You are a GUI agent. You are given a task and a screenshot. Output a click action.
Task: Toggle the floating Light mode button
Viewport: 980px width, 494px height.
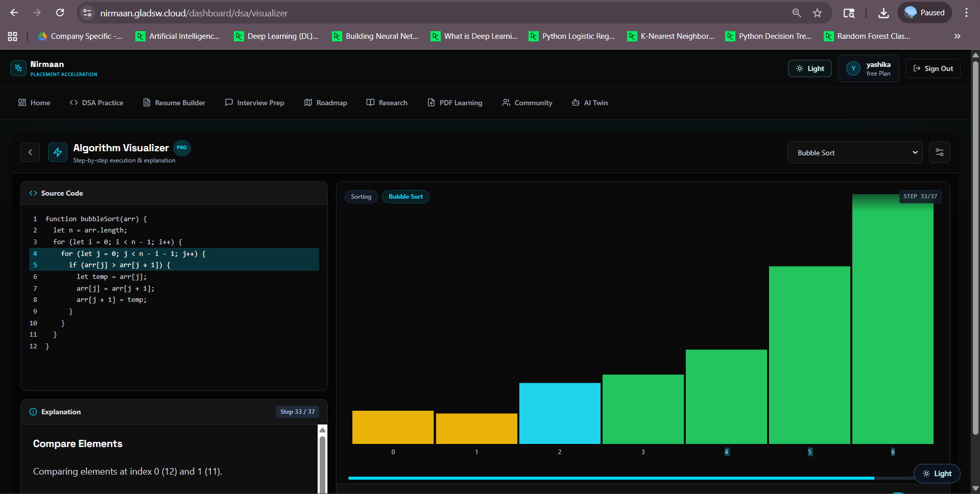coord(937,474)
